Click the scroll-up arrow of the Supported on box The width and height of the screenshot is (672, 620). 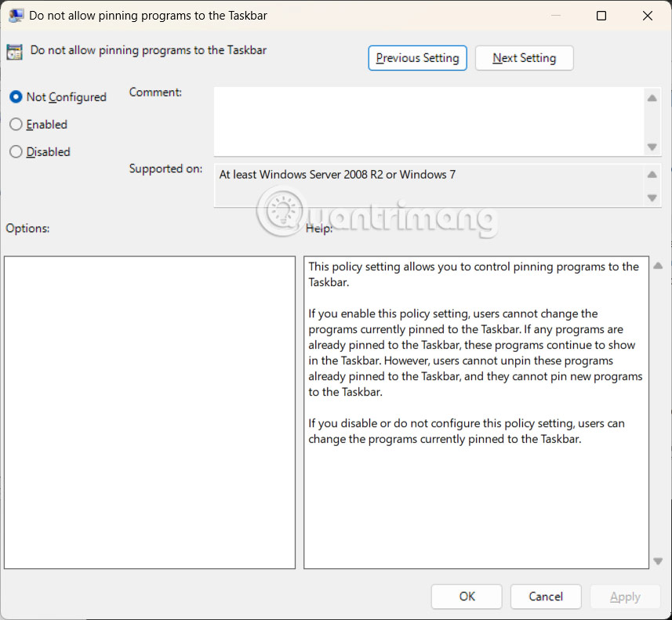tap(652, 173)
